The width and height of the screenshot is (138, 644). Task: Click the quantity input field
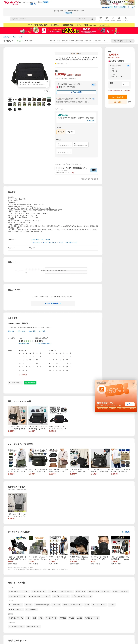125,84
